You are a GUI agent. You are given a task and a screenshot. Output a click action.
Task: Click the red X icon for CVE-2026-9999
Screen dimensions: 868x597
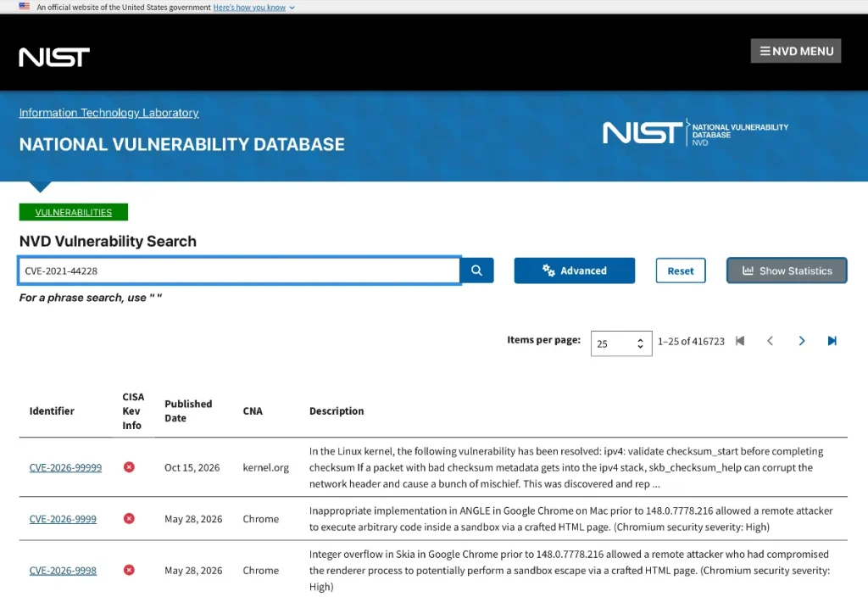click(129, 519)
